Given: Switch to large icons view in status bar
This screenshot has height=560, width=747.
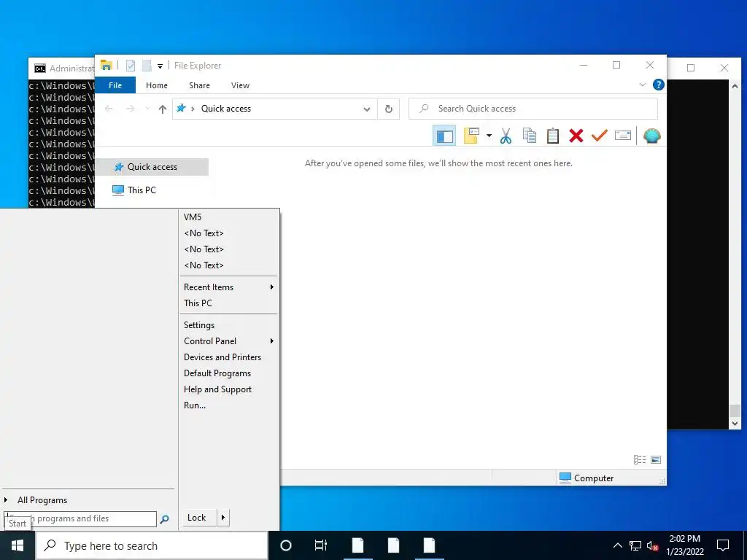Looking at the screenshot, I should (x=656, y=459).
